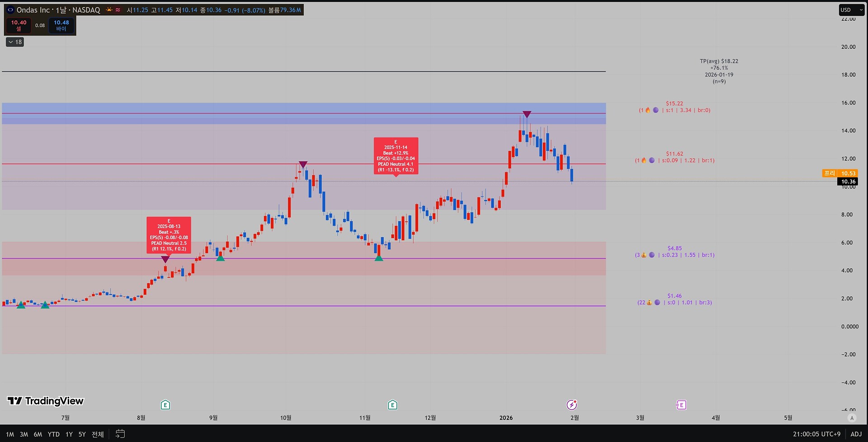Click the 볼륨 79.36M volume value
The height and width of the screenshot is (442, 868).
point(284,10)
